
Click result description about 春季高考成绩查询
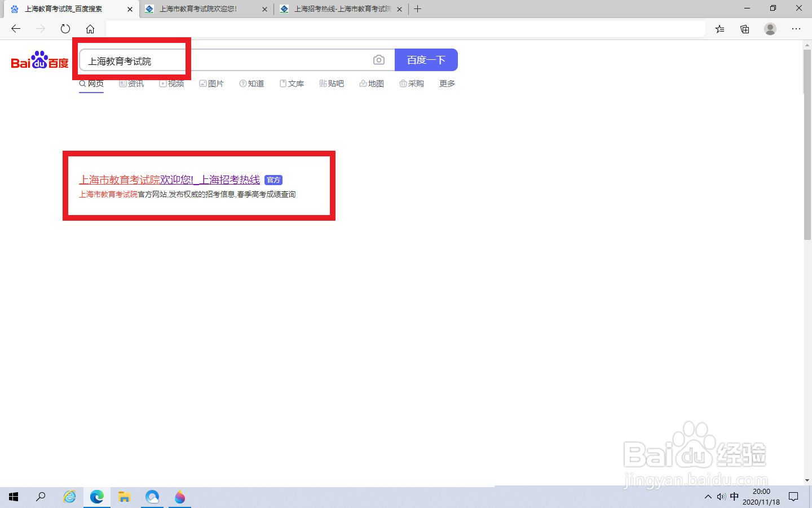pyautogui.click(x=187, y=194)
